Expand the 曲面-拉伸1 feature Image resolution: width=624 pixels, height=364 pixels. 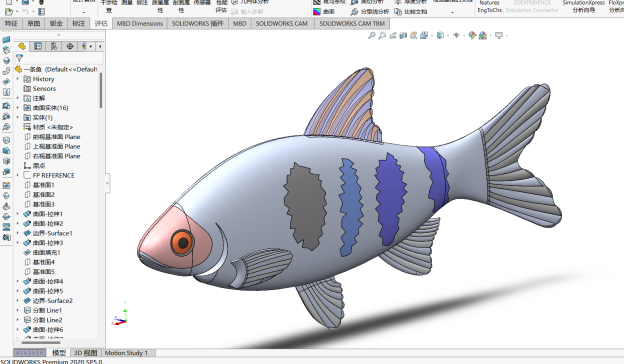coord(18,214)
